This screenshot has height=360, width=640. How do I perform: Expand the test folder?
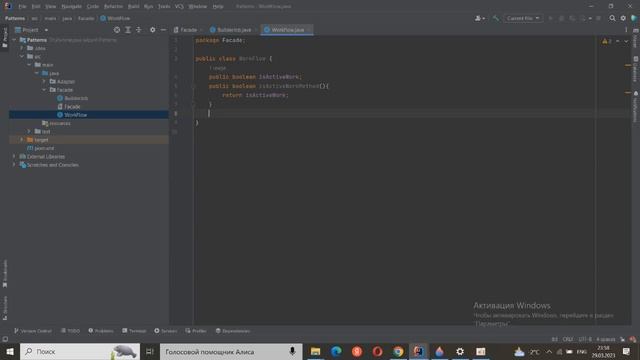click(x=29, y=131)
